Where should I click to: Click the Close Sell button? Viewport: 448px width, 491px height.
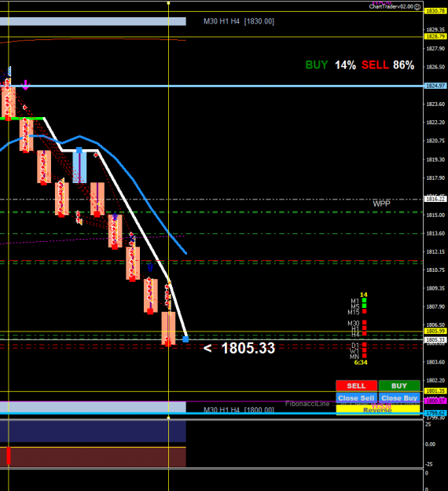[x=357, y=398]
